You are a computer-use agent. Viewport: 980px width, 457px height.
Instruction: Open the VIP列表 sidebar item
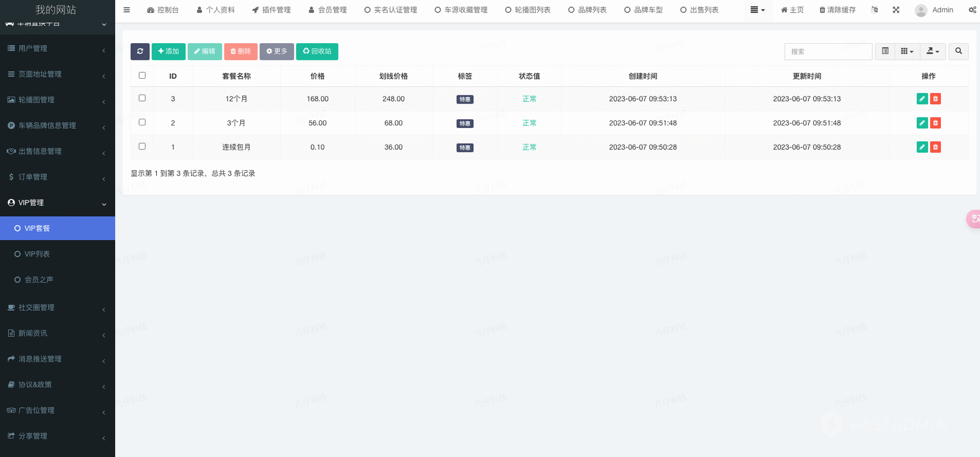(x=37, y=254)
